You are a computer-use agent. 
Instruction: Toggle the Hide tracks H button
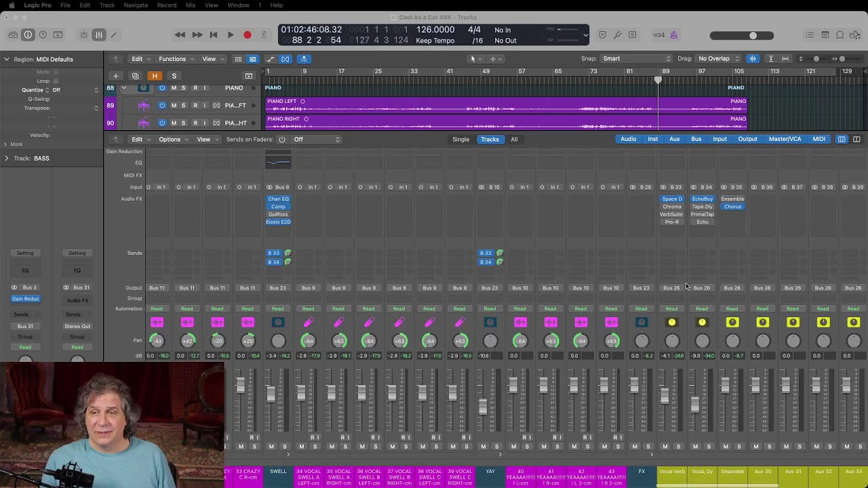(x=155, y=76)
